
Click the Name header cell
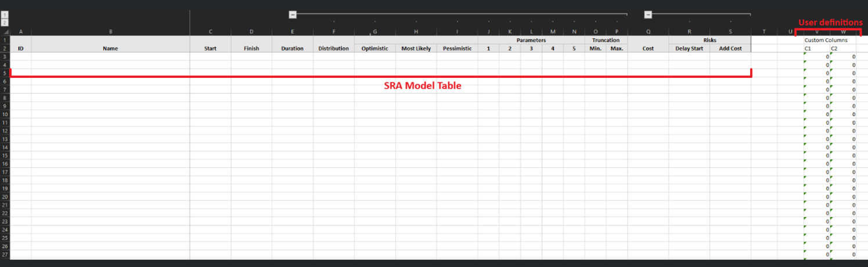[110, 48]
